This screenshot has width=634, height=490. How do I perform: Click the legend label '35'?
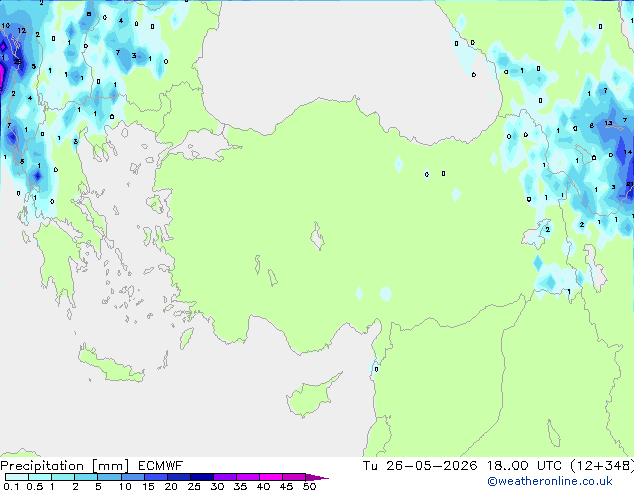tap(240, 486)
